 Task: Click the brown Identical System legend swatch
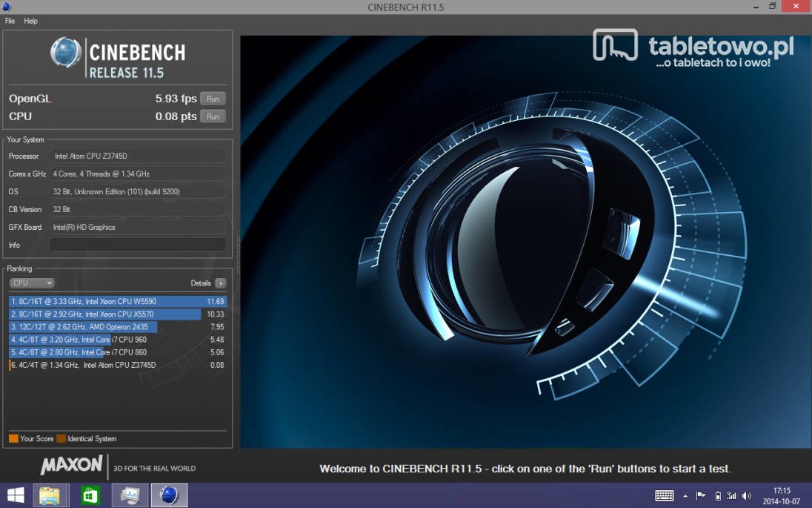point(61,438)
